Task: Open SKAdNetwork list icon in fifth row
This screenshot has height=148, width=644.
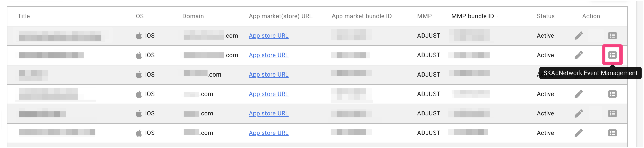Action: (x=612, y=113)
